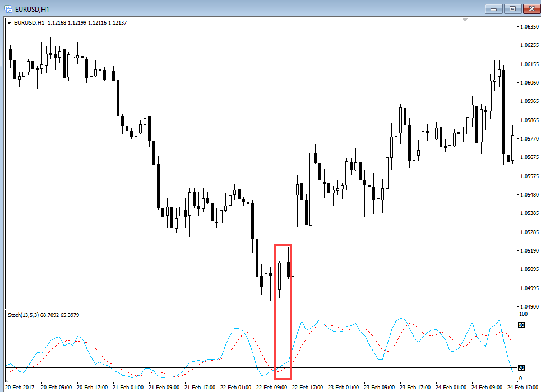Close the EURUSD,H1 chart window
The image size is (541, 392).
[530, 8]
